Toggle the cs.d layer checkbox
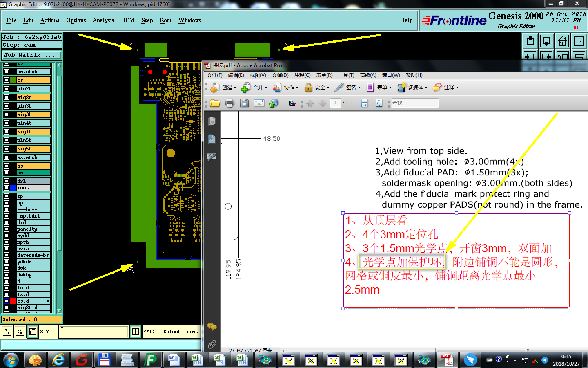588x368 pixels. (7, 301)
